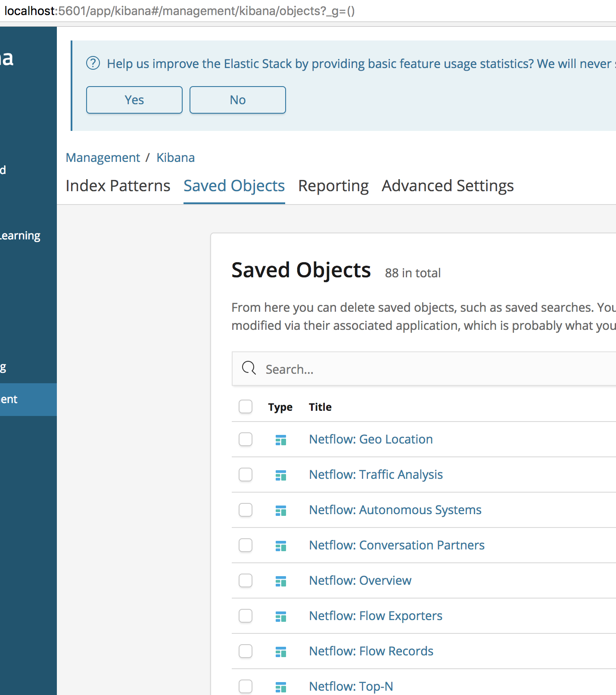Check the Netflow: Flow Exporters row checkbox
Image resolution: width=616 pixels, height=695 pixels.
(246, 616)
